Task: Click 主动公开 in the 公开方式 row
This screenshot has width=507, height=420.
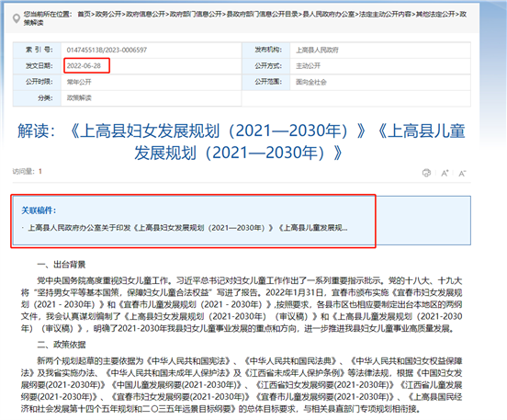Action: click(x=308, y=65)
